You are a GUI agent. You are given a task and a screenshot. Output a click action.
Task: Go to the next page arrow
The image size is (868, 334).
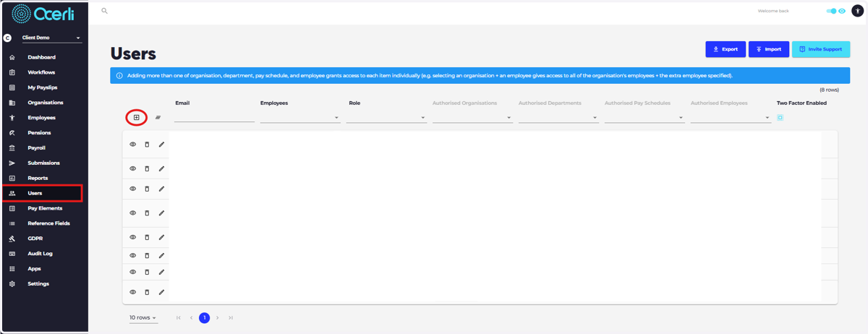218,318
